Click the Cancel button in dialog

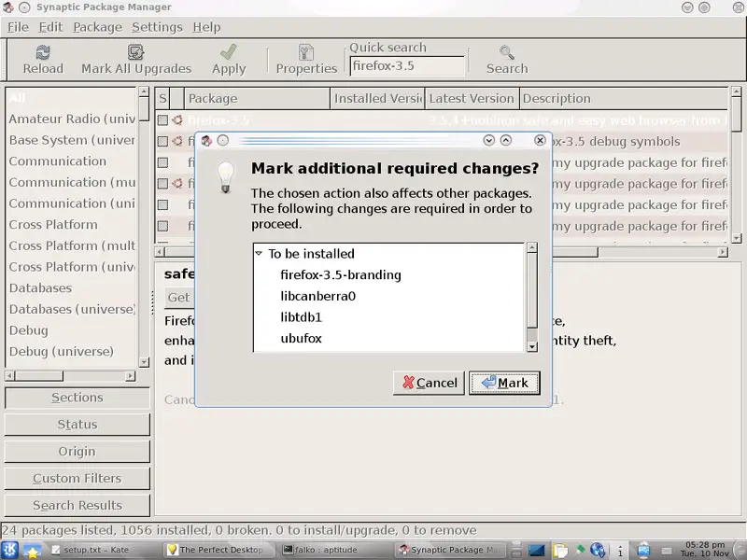(429, 383)
